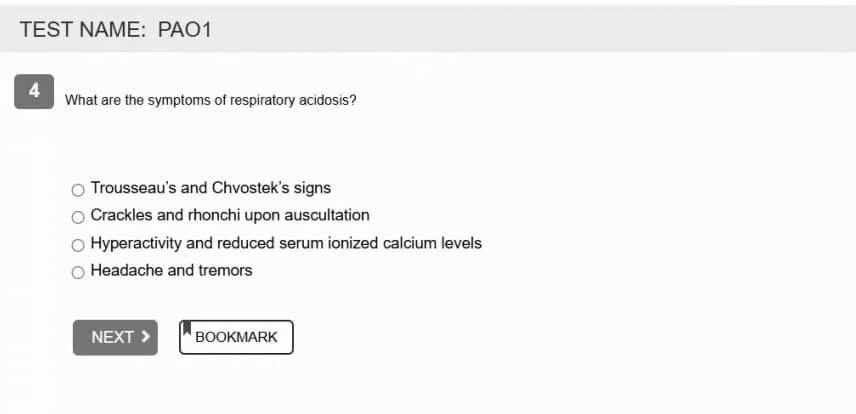This screenshot has height=414, width=856.
Task: Click the PAO1 test name text
Action: click(184, 30)
